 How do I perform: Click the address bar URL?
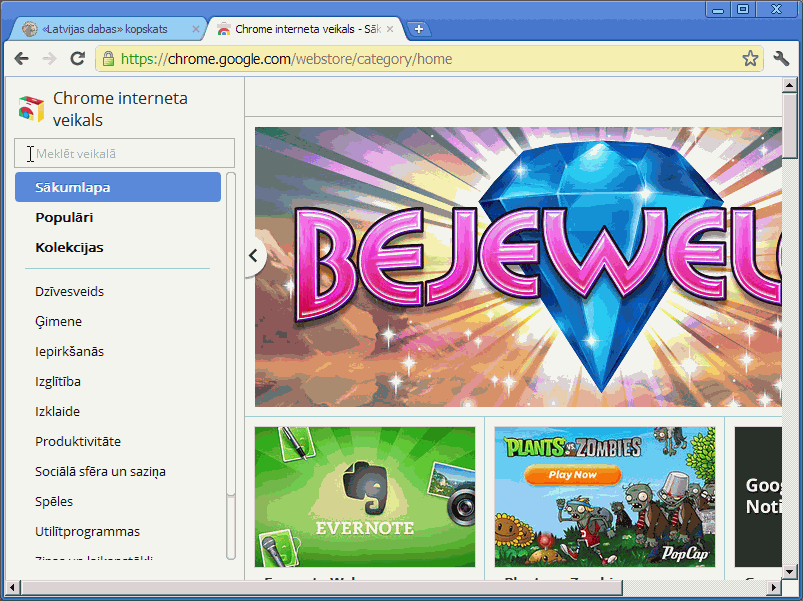point(286,59)
